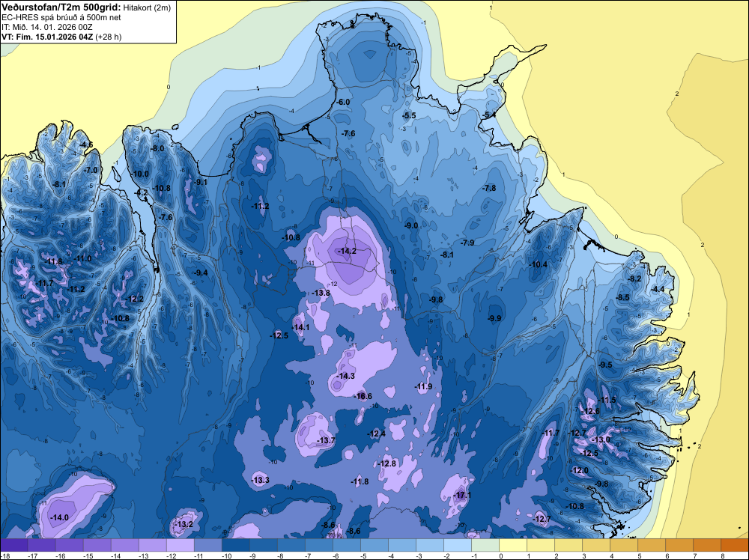Click the -4.4 temperature label
The width and height of the screenshot is (749, 560).
coord(658,289)
